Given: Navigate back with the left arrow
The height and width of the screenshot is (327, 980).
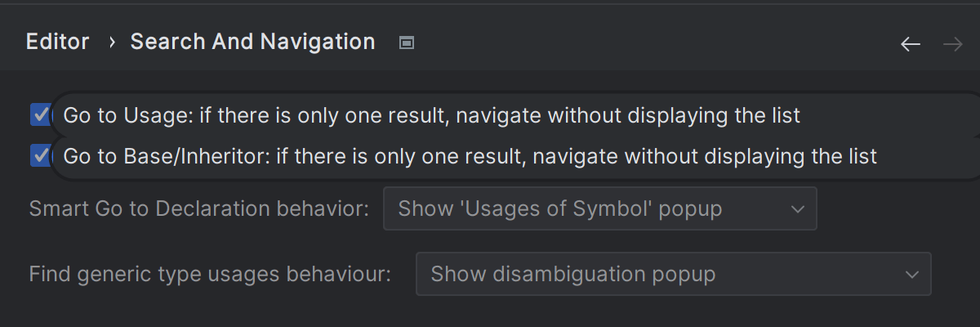Looking at the screenshot, I should coord(911,44).
